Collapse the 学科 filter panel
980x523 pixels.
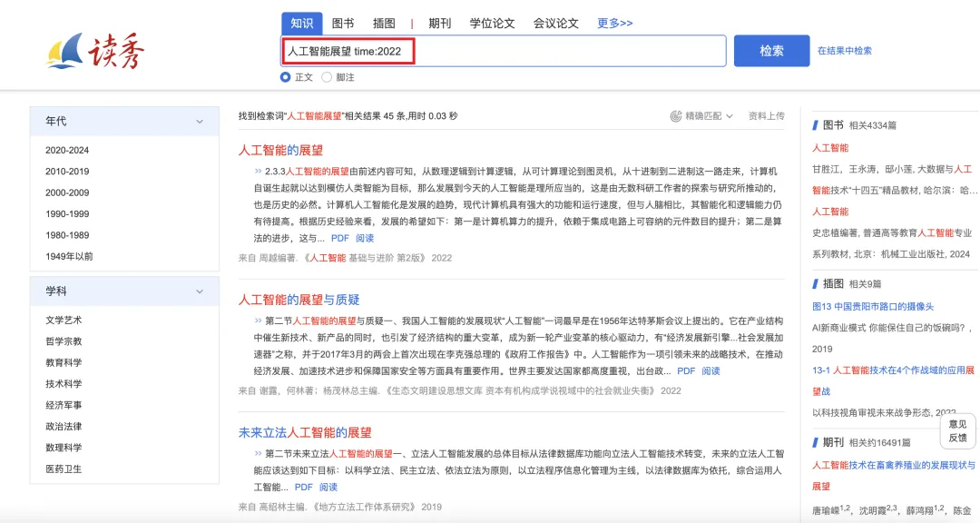pyautogui.click(x=200, y=291)
